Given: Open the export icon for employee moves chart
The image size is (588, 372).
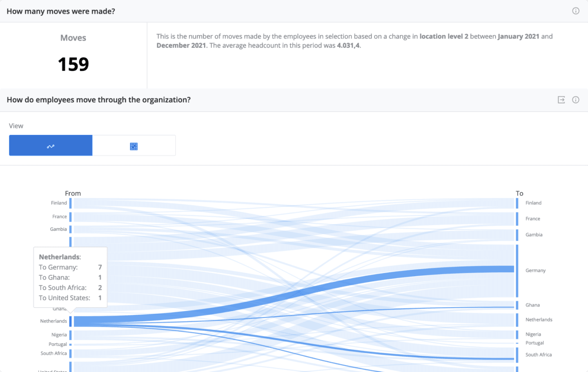Looking at the screenshot, I should click(561, 99).
